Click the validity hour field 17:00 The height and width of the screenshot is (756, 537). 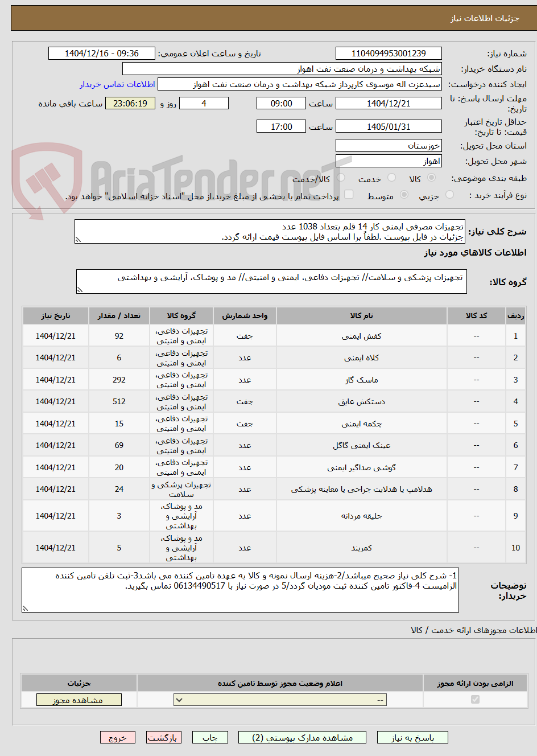click(281, 126)
